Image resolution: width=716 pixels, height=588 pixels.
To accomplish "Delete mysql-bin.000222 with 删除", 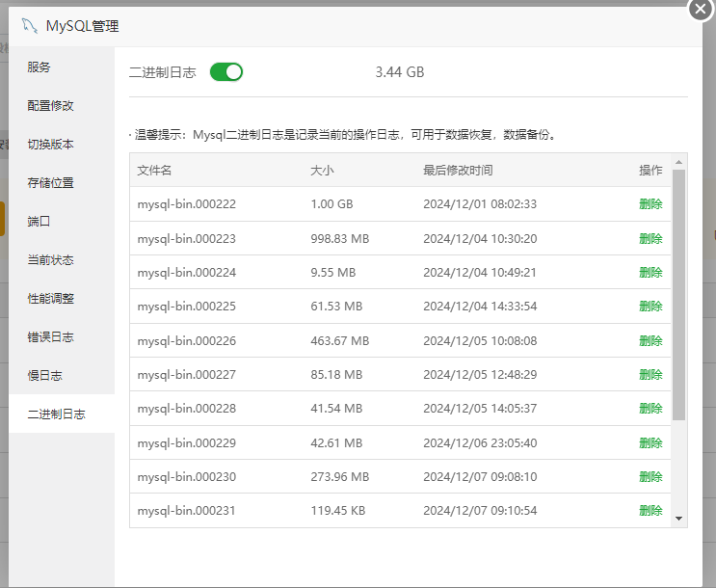I will click(x=650, y=203).
